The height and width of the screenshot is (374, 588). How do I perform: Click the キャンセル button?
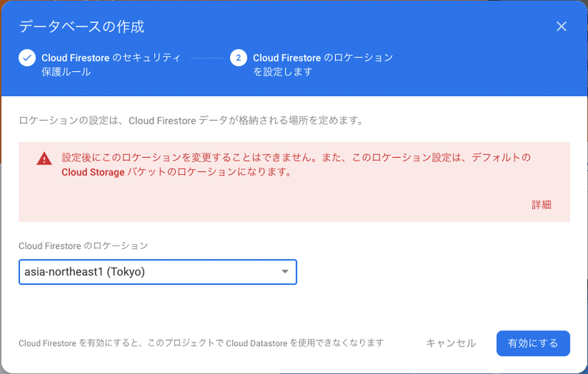451,343
